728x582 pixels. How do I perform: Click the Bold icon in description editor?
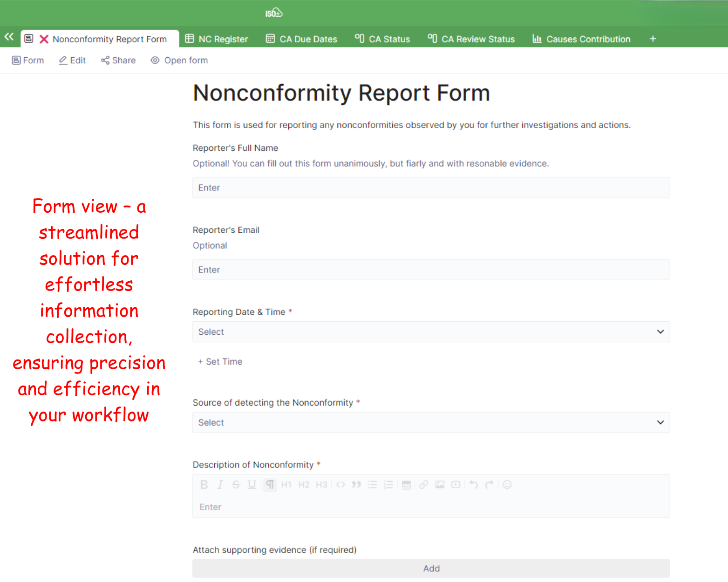[x=204, y=485]
